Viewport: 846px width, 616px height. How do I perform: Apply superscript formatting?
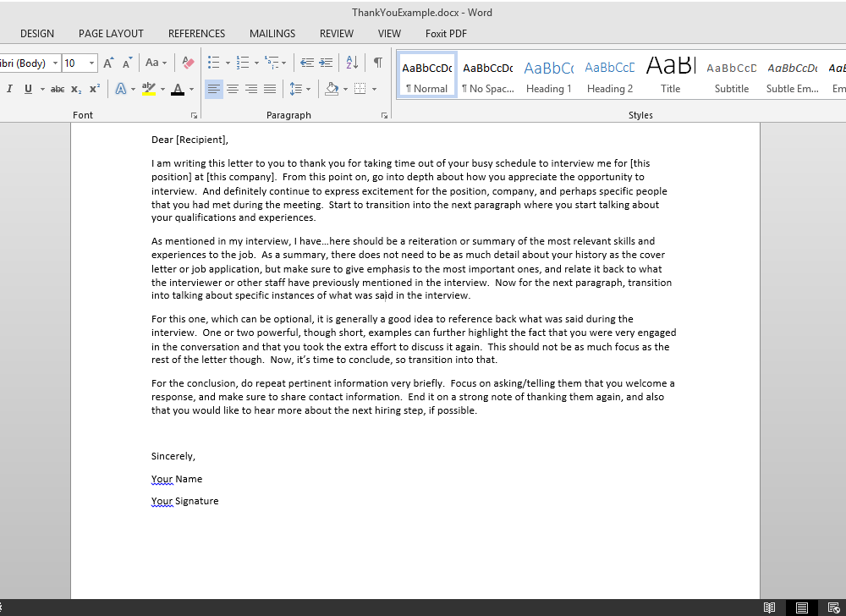[x=95, y=90]
